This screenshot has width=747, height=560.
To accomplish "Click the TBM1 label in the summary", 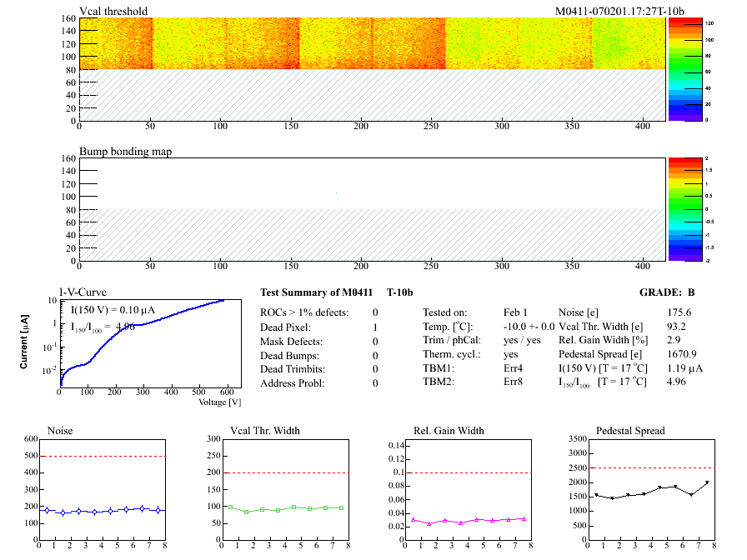I will (438, 368).
